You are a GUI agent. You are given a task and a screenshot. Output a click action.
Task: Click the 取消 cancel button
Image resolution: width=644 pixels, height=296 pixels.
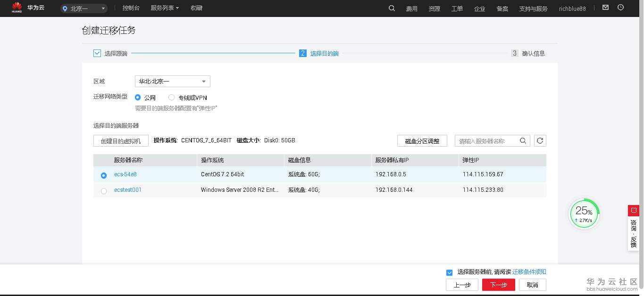[x=533, y=285]
